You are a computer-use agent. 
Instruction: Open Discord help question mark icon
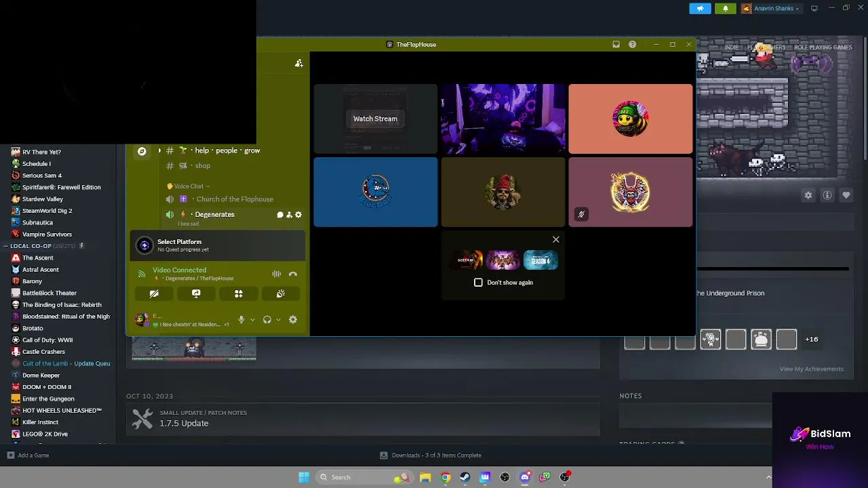(x=632, y=44)
